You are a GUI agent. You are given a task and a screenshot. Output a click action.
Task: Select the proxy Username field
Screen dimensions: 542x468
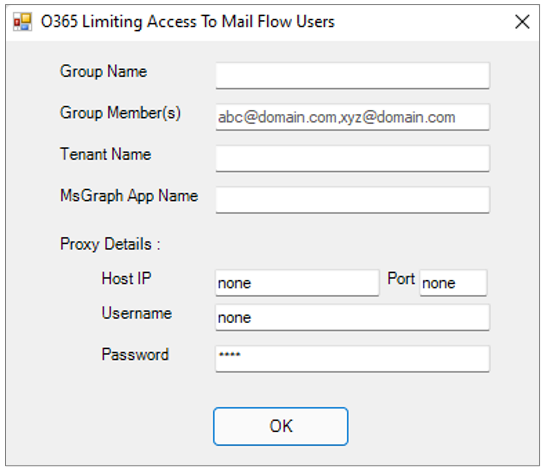352,317
